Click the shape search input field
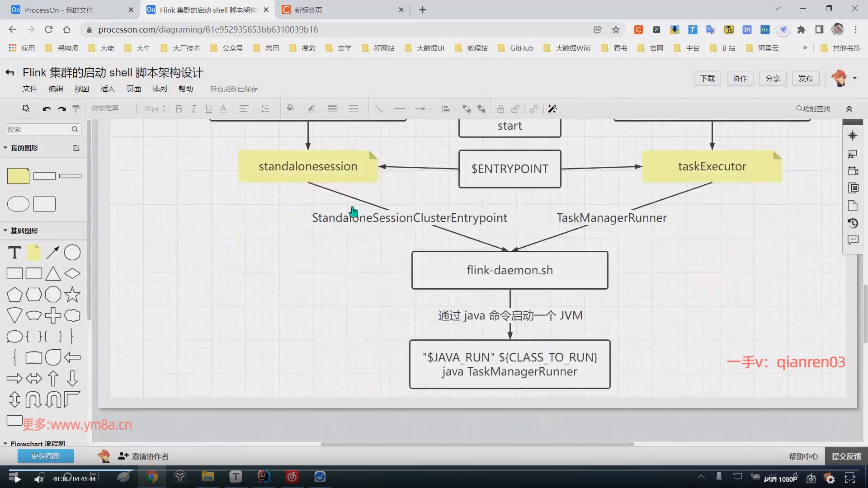The height and width of the screenshot is (488, 868). pos(38,130)
